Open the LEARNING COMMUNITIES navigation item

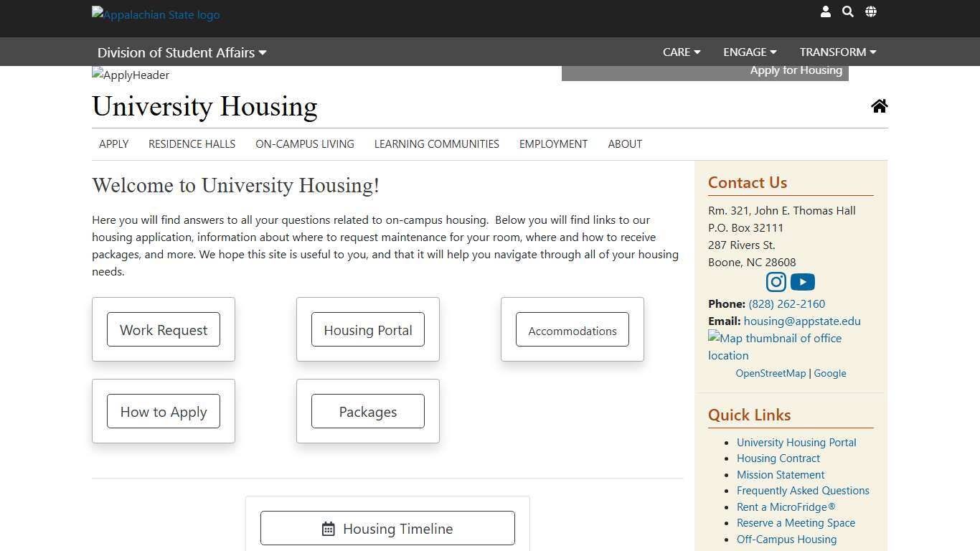pyautogui.click(x=436, y=144)
